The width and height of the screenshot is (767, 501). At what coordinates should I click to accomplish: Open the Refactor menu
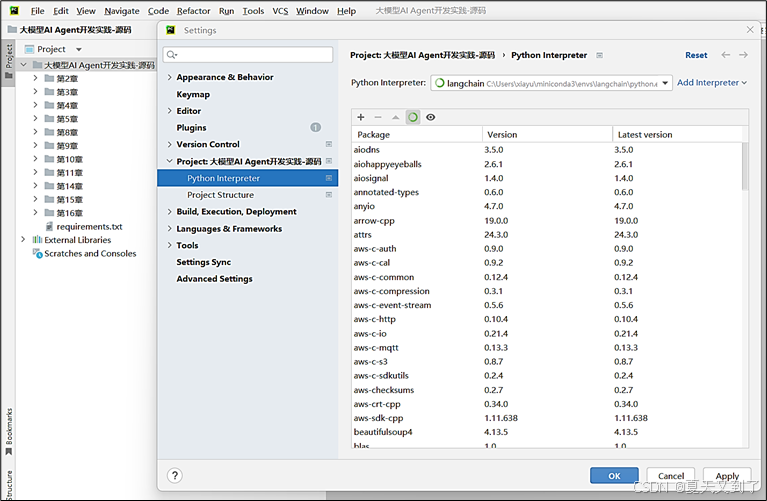tap(193, 11)
